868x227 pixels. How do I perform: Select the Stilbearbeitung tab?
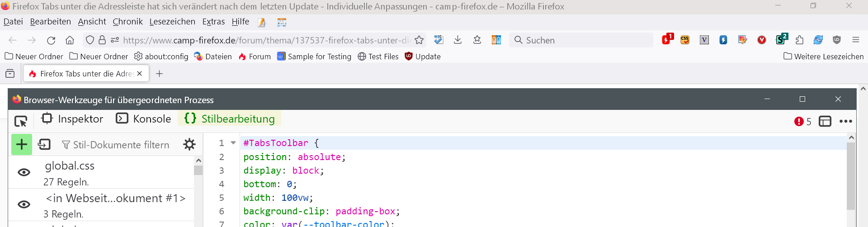click(230, 119)
